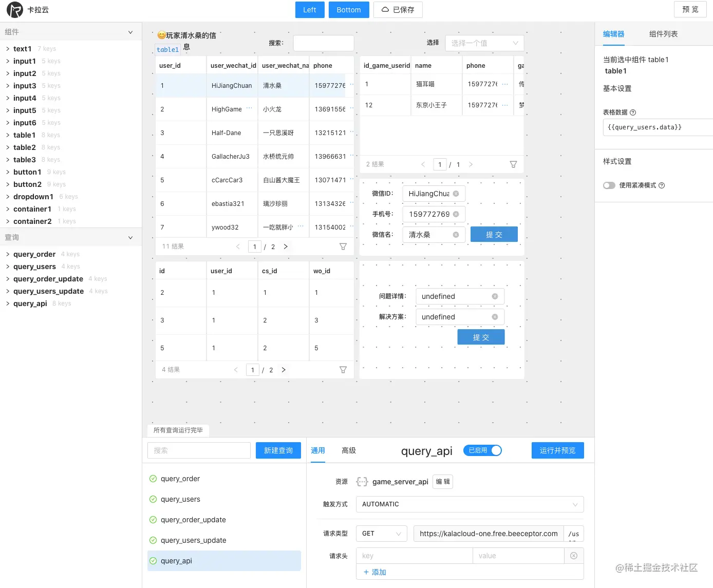
Task: Go to next page of 2 结果 table
Action: [x=471, y=164]
